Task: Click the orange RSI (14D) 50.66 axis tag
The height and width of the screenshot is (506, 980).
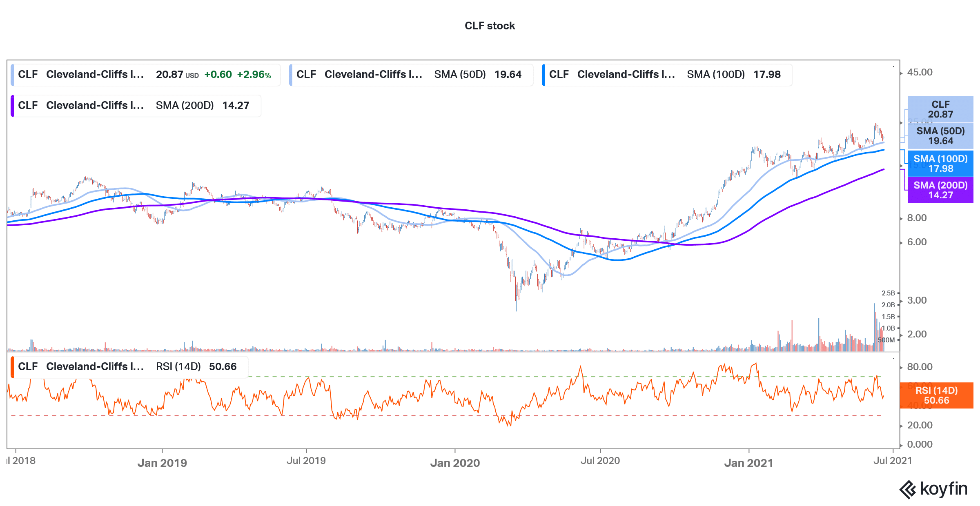Action: pos(936,395)
